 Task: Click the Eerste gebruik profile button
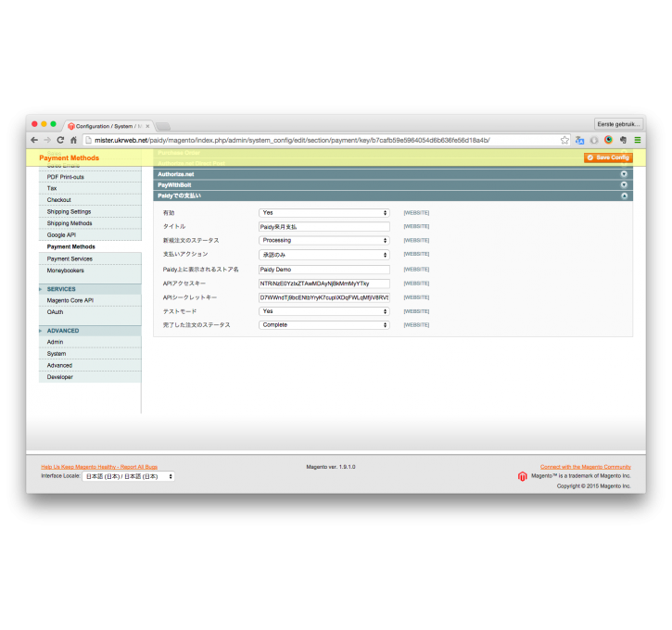tap(618, 124)
